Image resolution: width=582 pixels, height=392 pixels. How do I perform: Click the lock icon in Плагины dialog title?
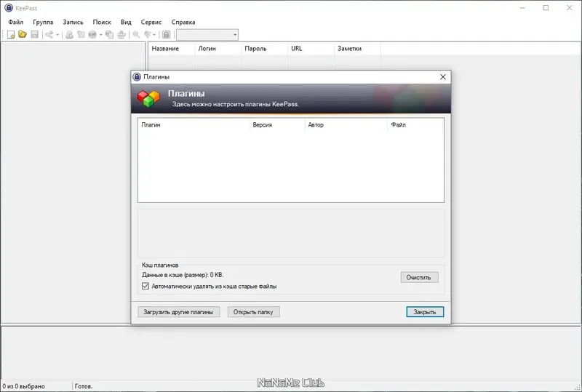137,77
